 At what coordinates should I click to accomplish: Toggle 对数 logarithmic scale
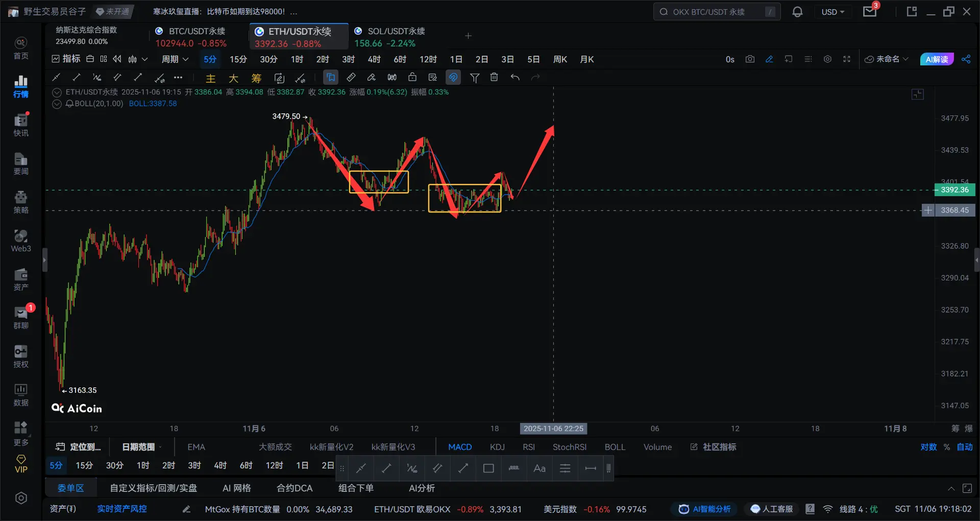[928, 447]
